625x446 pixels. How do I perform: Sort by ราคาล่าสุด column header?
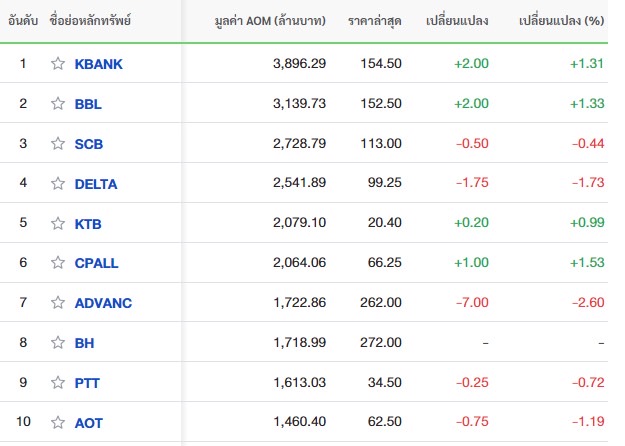tap(374, 21)
